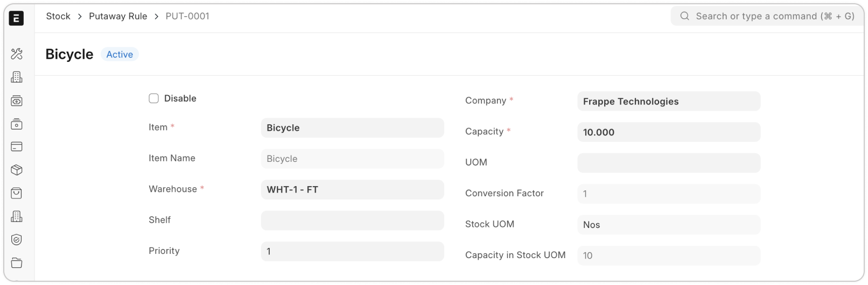Toggle the Disable checkbox

pyautogui.click(x=154, y=98)
